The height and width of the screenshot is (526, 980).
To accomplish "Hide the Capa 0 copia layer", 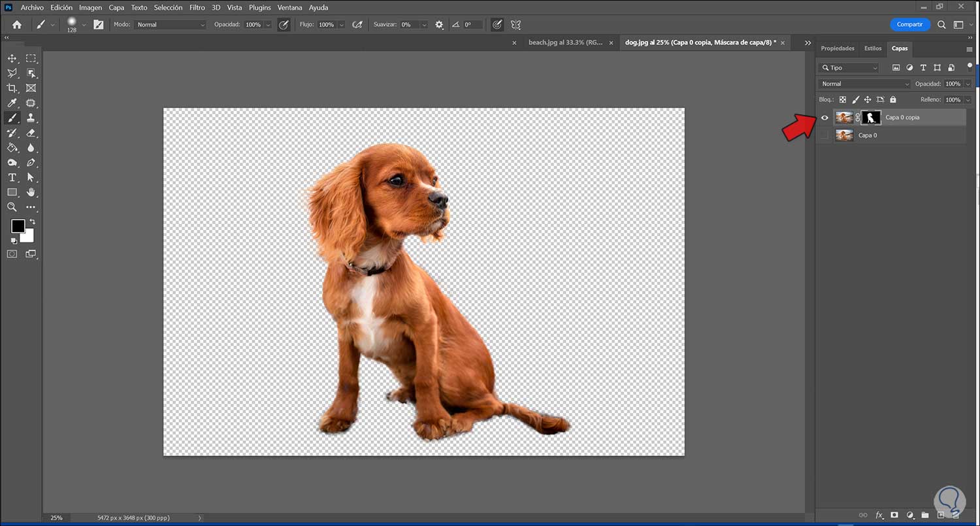I will (x=825, y=118).
